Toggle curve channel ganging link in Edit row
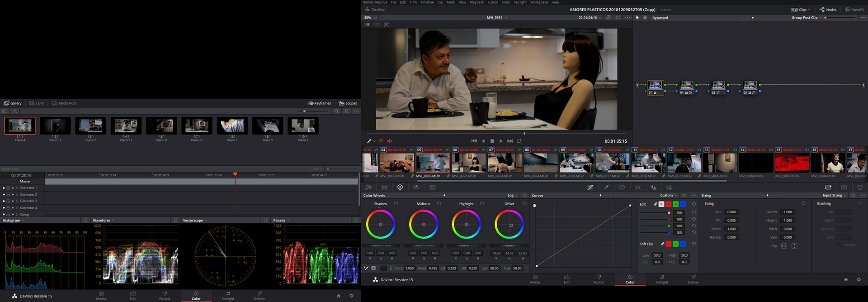 [655, 204]
